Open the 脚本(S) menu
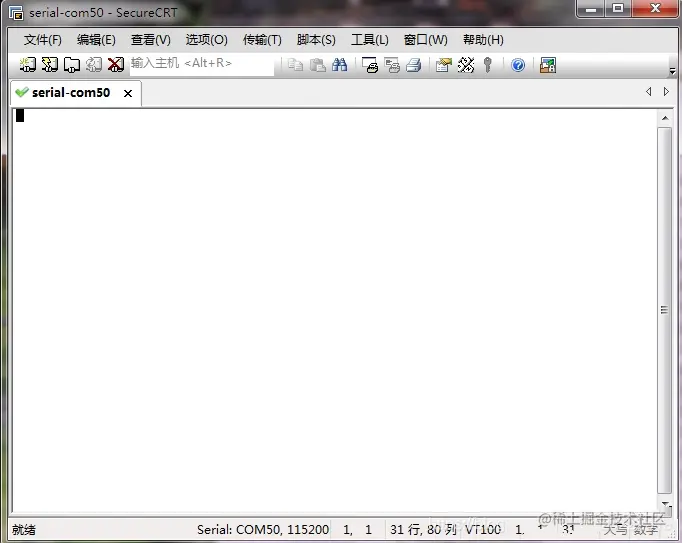Viewport: 682px width, 543px height. pos(316,40)
